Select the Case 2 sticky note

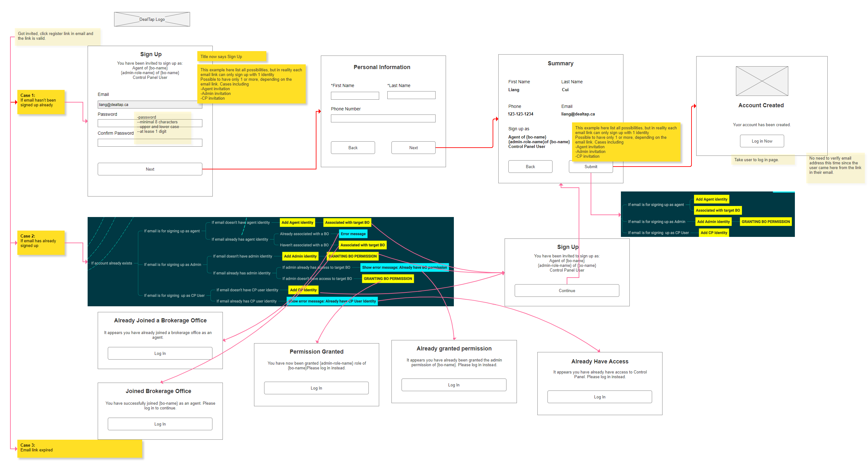(x=41, y=243)
